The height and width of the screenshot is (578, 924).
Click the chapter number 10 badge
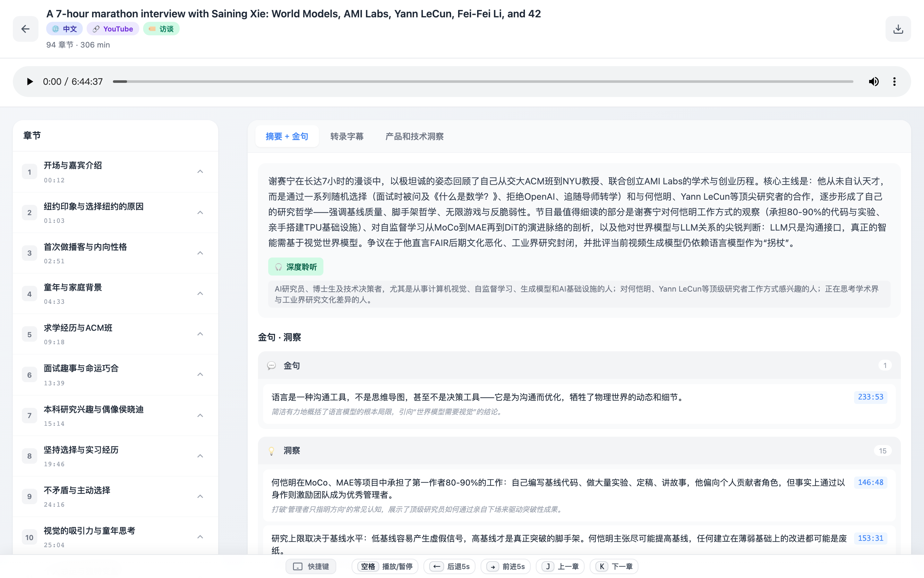tap(30, 538)
